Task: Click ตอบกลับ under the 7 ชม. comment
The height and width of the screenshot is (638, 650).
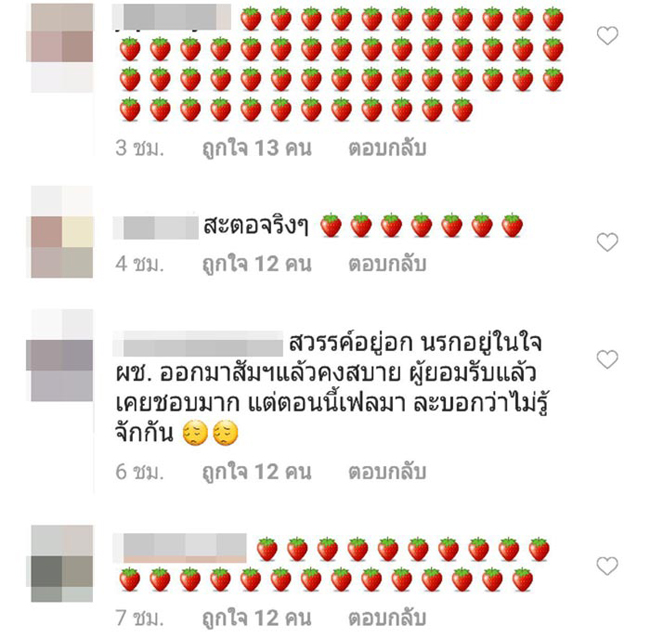Action: tap(387, 618)
